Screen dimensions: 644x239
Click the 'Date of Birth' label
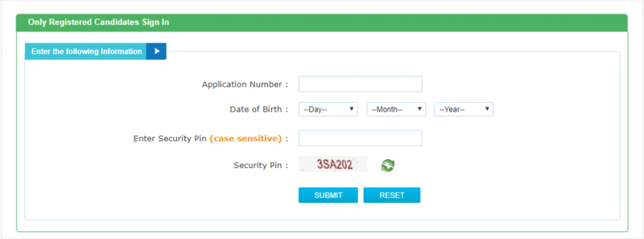(x=256, y=109)
